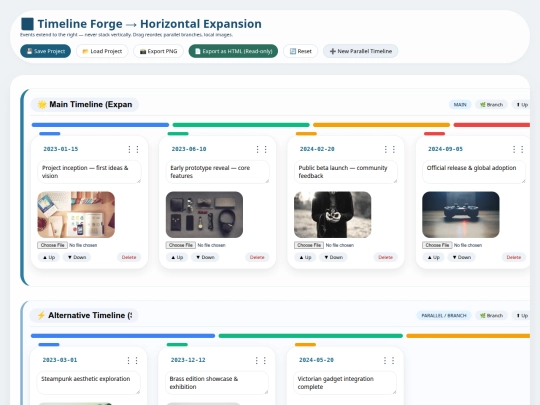Screen dimensions: 540x405
Task: Click the 2024-02-20 date field
Action: 317,149
